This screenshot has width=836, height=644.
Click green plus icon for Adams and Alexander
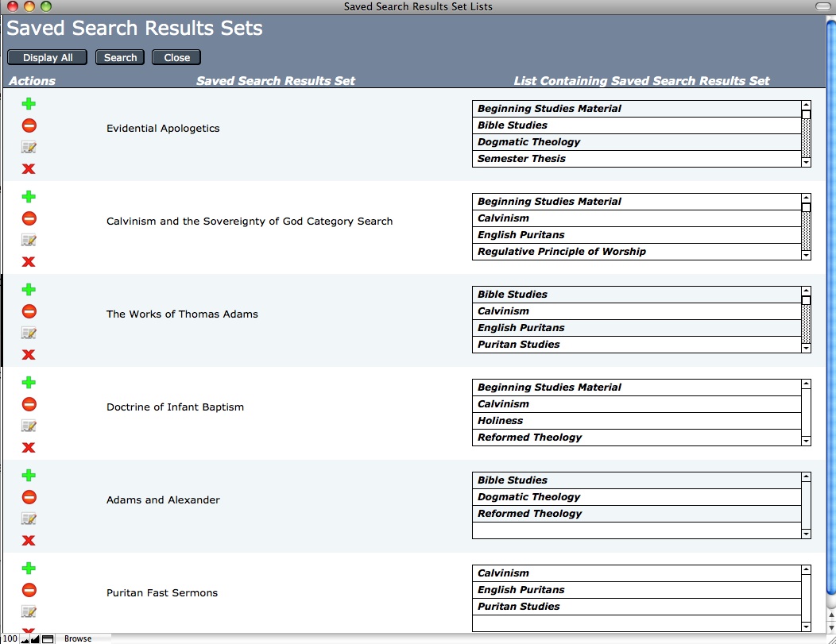point(29,476)
